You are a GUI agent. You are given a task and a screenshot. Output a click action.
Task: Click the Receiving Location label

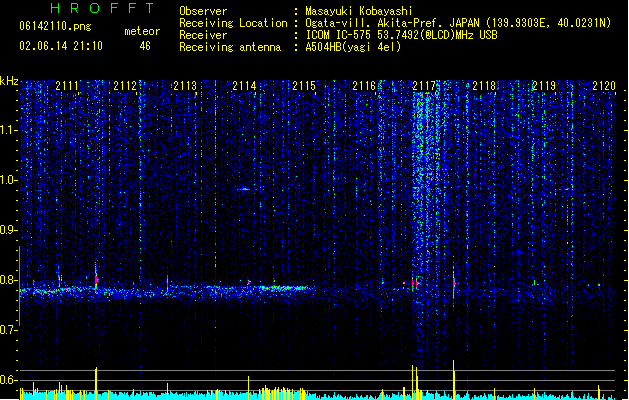[x=233, y=23]
